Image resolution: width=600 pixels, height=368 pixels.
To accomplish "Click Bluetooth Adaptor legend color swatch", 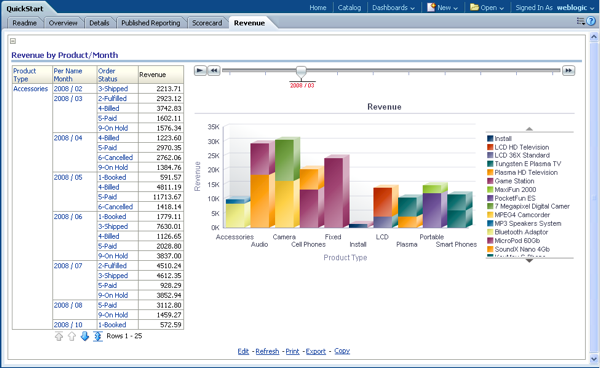I will tap(490, 232).
